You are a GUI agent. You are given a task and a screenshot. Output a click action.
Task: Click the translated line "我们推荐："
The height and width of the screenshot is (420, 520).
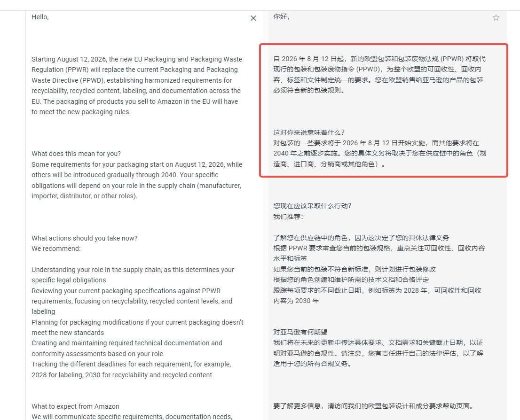288,217
